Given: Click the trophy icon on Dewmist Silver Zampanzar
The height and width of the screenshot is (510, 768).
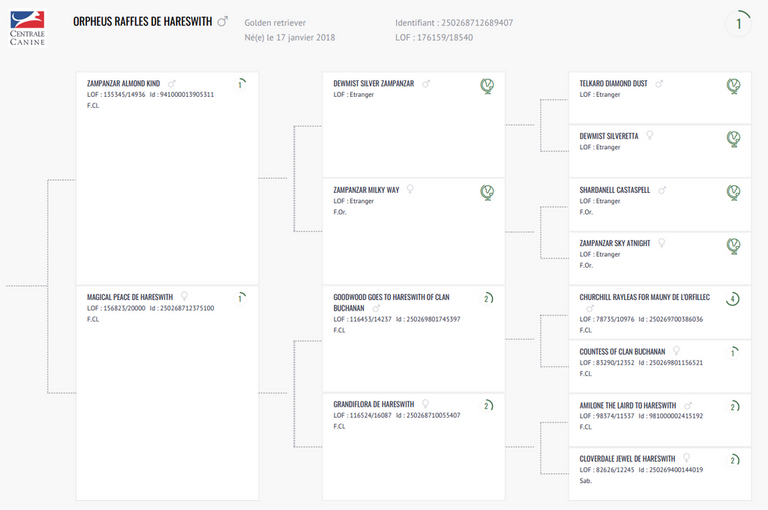Looking at the screenshot, I should point(487,87).
